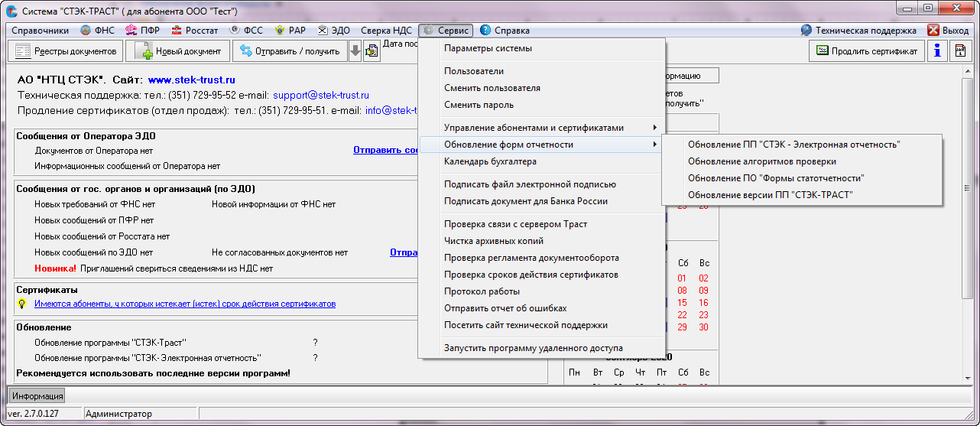The width and height of the screenshot is (980, 426).
Task: Click the blue info 'i' toolbar icon
Action: point(937,51)
